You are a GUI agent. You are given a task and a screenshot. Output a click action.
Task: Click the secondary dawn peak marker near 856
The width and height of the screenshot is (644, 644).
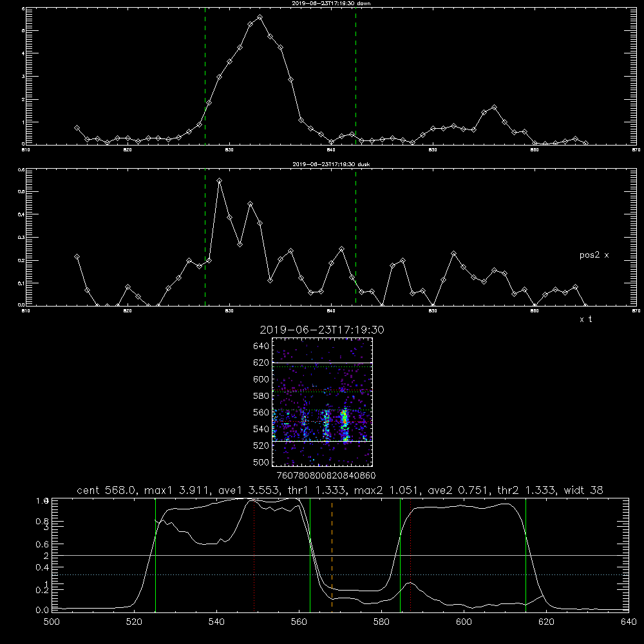tap(494, 107)
